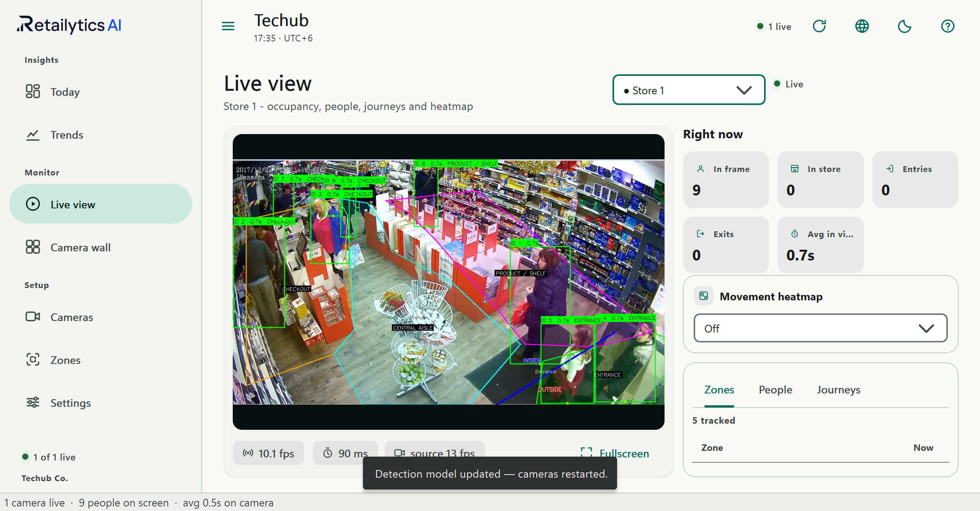The image size is (980, 511).
Task: Click the Exits arrow icon
Action: (701, 234)
